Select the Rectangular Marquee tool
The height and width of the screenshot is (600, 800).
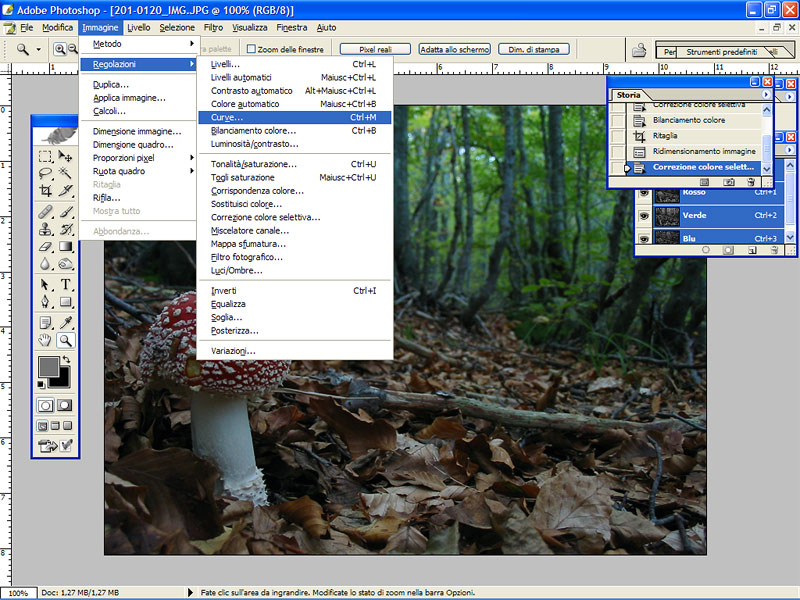45,156
